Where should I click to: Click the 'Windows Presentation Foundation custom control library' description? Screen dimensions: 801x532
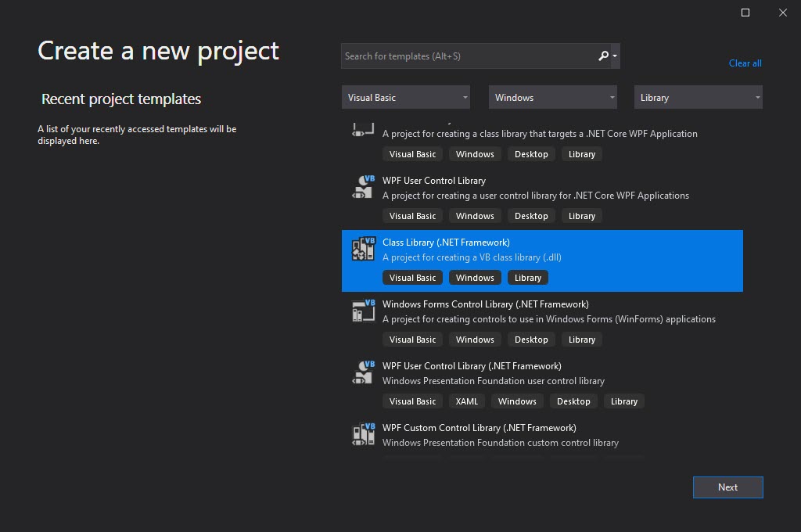click(x=500, y=443)
